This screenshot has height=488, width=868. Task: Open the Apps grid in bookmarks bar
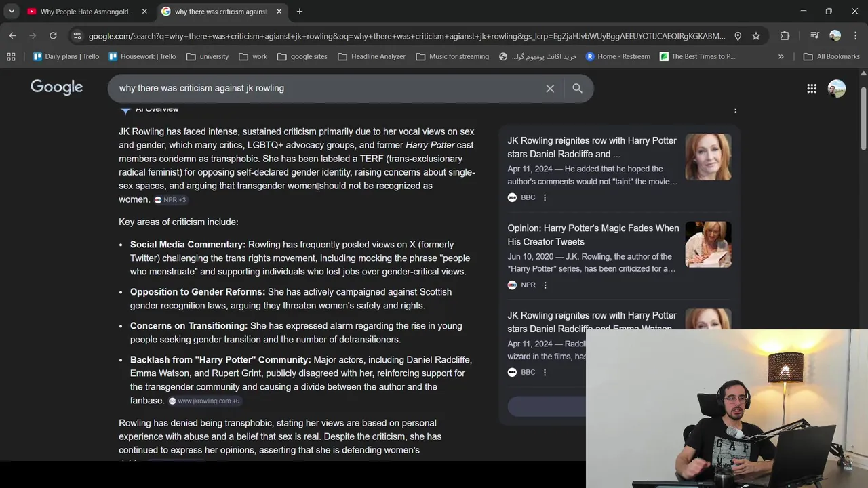(11, 56)
